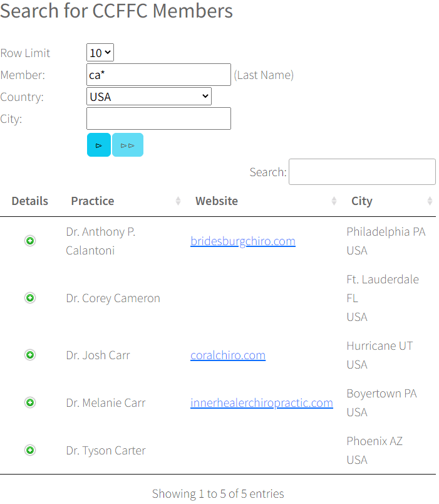
Task: Open innerhealerchiropractic.com link
Action: click(x=262, y=403)
